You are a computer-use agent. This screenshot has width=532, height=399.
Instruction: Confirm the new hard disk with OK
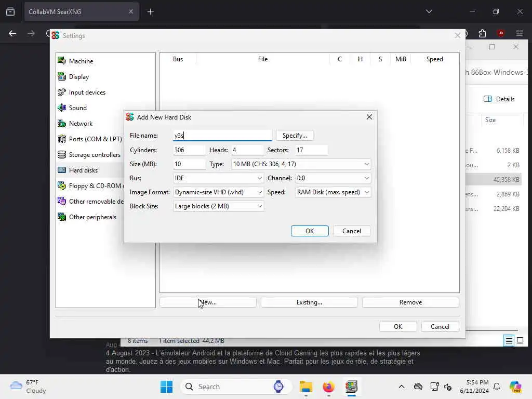[310, 231]
